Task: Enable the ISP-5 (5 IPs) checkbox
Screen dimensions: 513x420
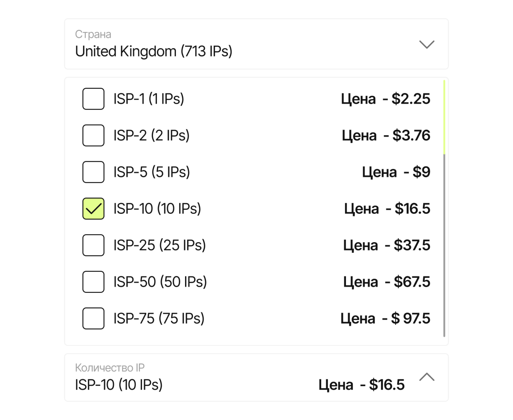Action: click(93, 172)
